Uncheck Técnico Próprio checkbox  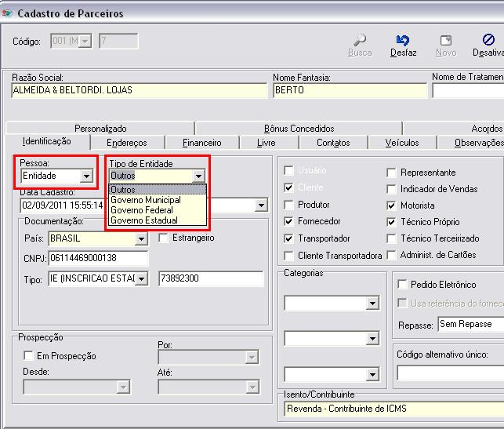[x=391, y=222]
